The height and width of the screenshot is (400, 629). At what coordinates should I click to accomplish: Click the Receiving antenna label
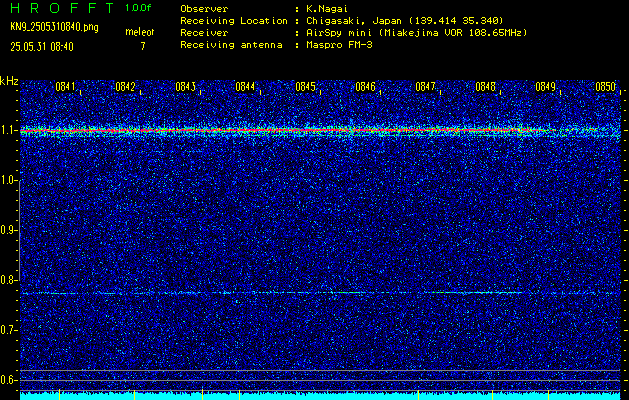[231, 45]
